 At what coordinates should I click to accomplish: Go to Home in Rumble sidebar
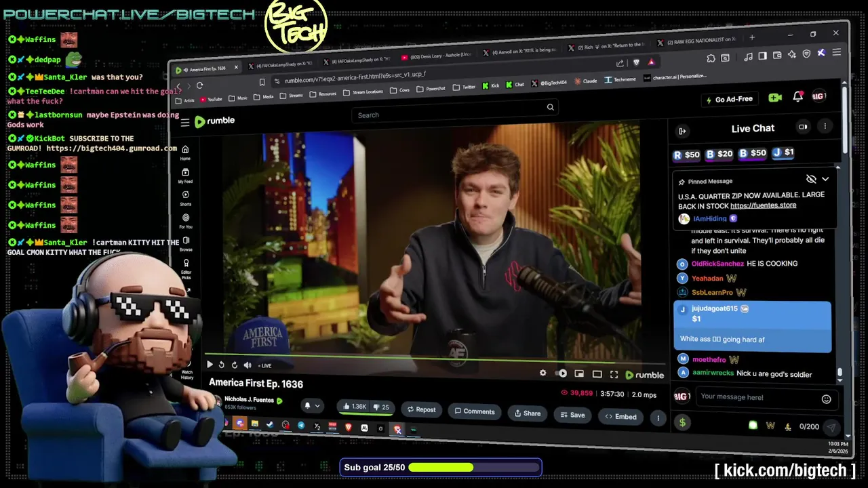(185, 152)
